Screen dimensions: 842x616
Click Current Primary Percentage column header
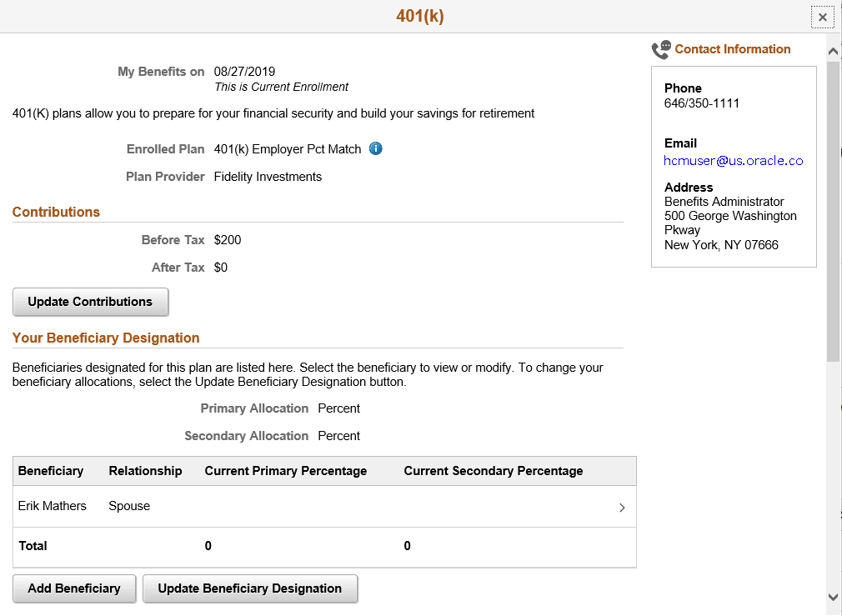[286, 471]
